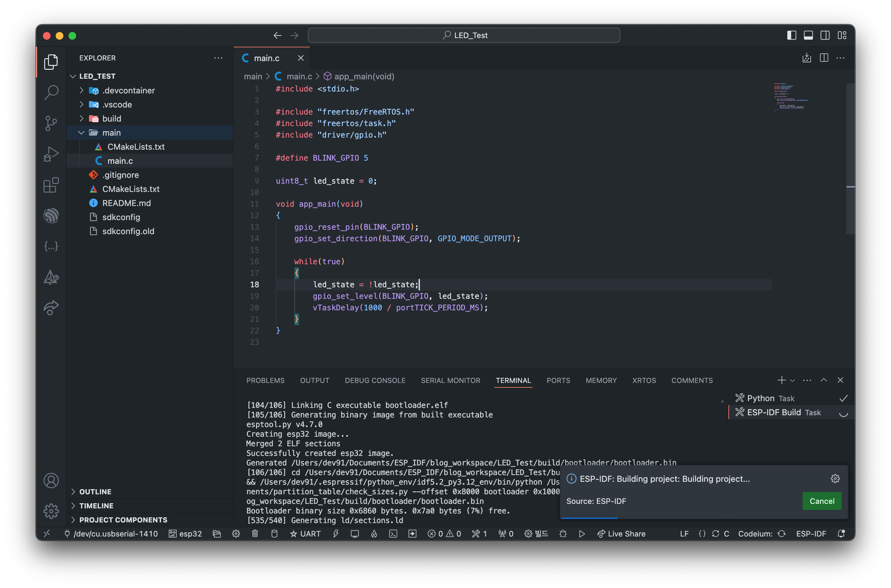Toggle the bottom panel layout button
Image resolution: width=891 pixels, height=588 pixels.
coord(808,35)
